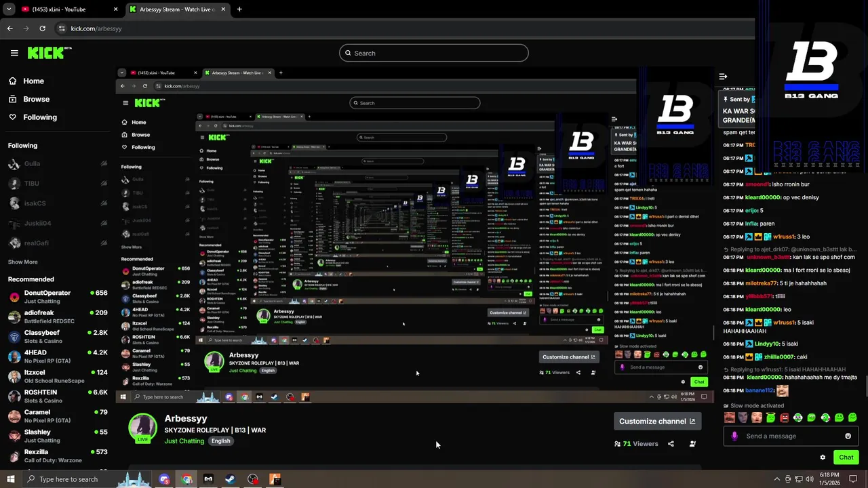This screenshot has height=488, width=868.
Task: Click chat username milotreka77
Action: (x=761, y=283)
